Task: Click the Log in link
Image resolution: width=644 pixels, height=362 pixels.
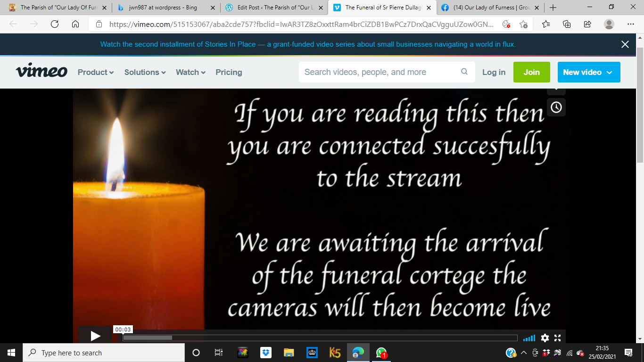Action: [494, 72]
